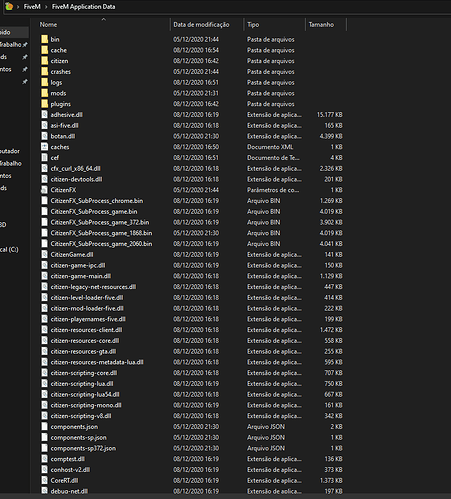
Task: Select the cache folder icon
Action: coord(45,50)
